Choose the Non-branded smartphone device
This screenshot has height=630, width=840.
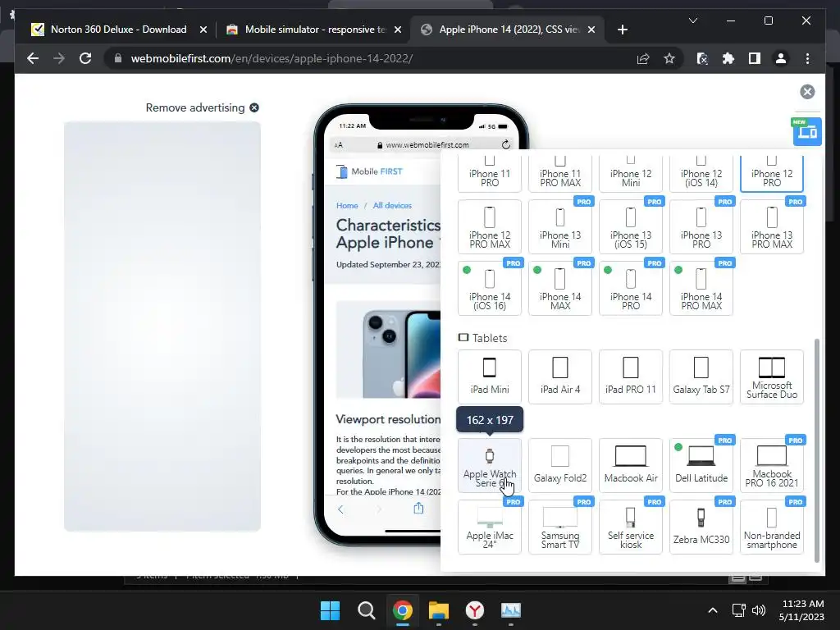point(772,527)
